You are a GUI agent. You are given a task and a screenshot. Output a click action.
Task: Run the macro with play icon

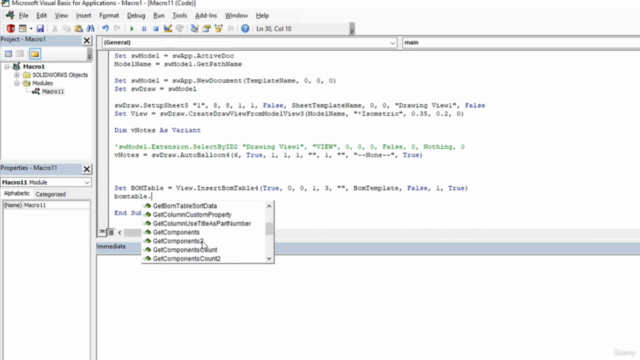click(x=132, y=29)
